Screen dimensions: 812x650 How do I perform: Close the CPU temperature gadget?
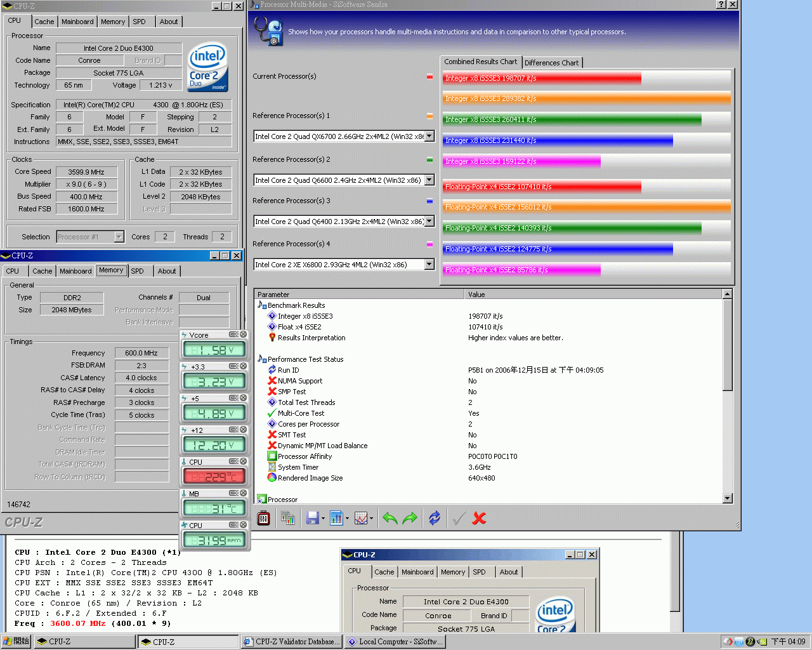tap(243, 461)
